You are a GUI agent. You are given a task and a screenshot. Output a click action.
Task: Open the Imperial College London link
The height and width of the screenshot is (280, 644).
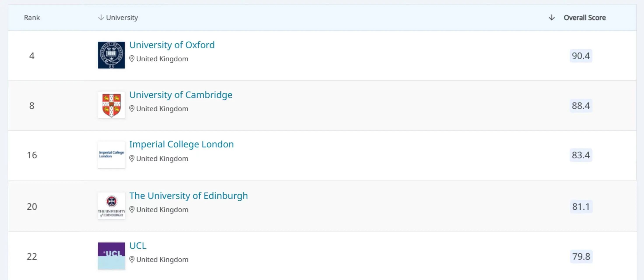pyautogui.click(x=181, y=144)
